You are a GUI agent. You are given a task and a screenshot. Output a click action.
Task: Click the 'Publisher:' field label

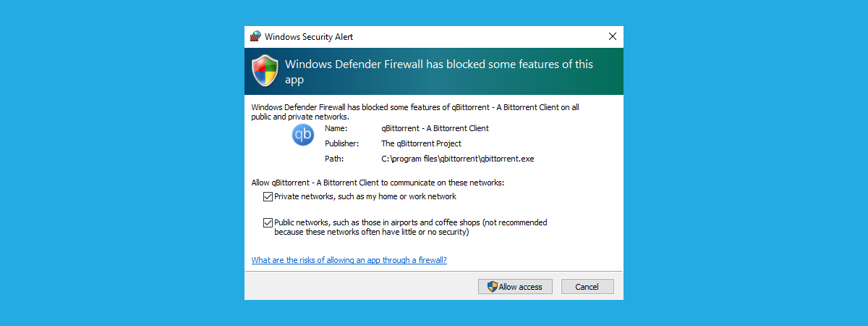point(342,143)
